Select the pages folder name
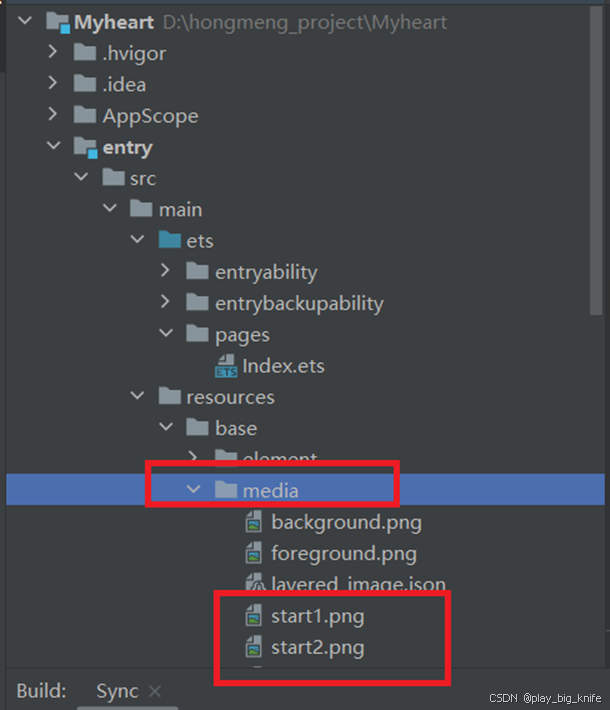 (242, 336)
